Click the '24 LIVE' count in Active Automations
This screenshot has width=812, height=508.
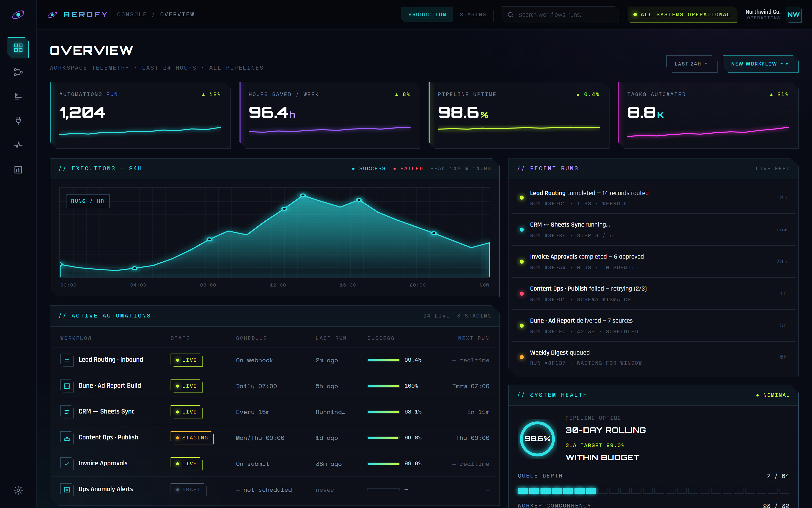pos(436,315)
